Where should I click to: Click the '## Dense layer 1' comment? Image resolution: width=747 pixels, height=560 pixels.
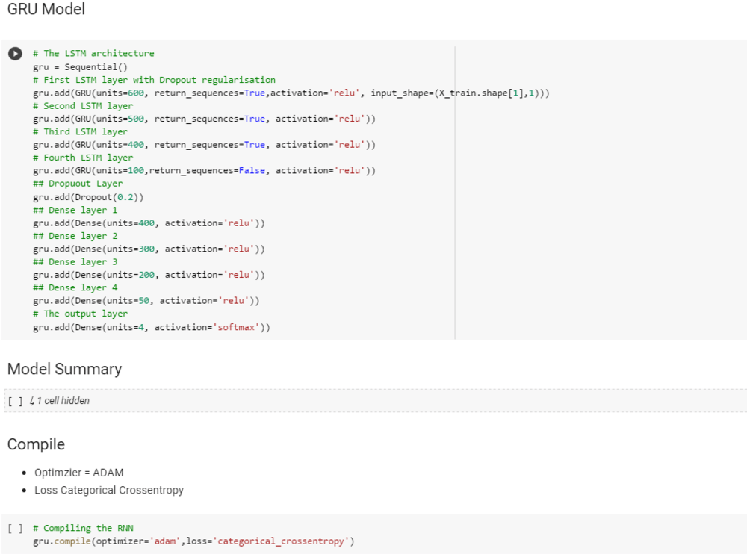[75, 210]
